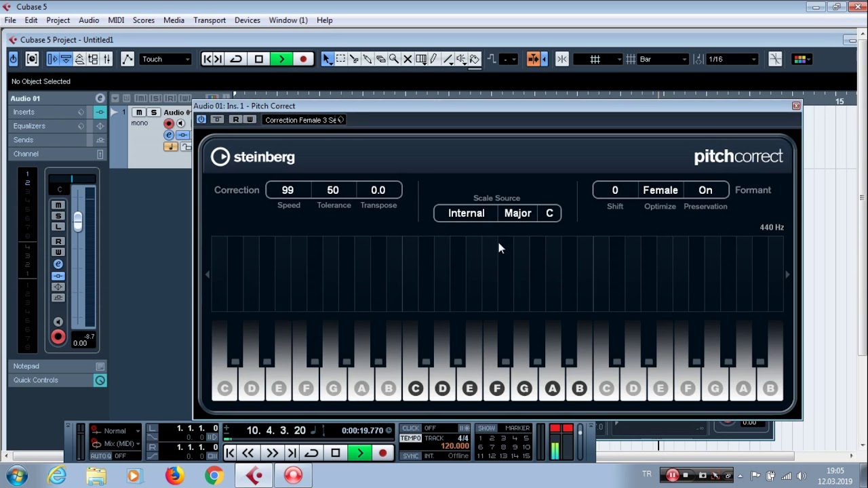Image resolution: width=868 pixels, height=488 pixels.
Task: Select the Zoom magnifier tool
Action: [x=394, y=59]
